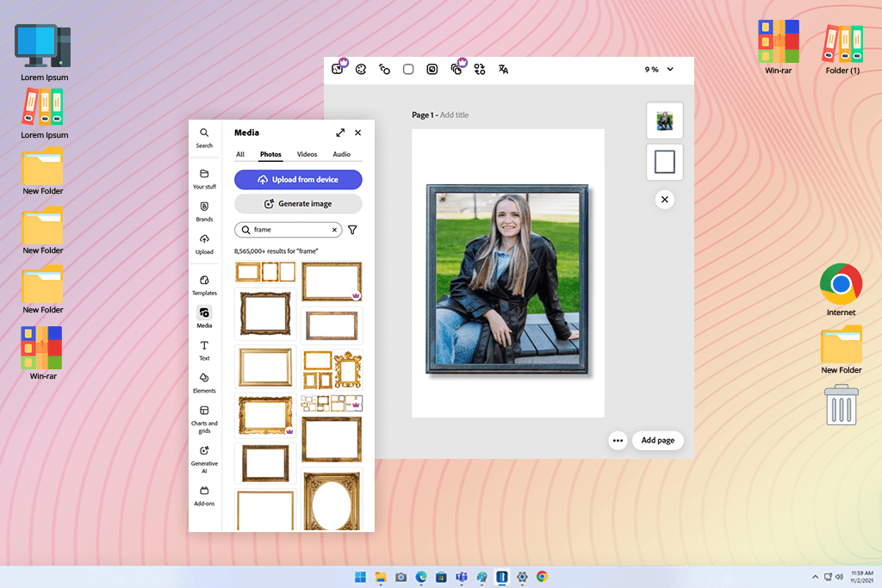Click the translate icon in top toolbar
882x588 pixels.
coord(503,69)
